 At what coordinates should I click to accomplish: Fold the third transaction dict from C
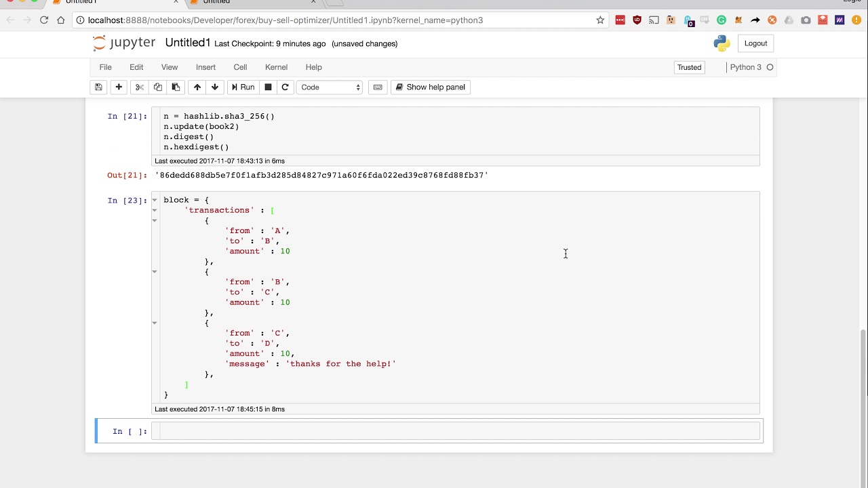[155, 323]
